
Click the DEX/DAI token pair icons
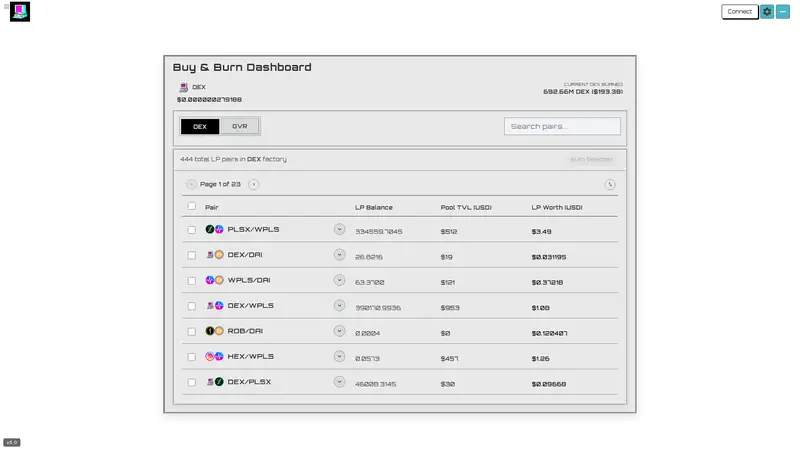point(214,255)
